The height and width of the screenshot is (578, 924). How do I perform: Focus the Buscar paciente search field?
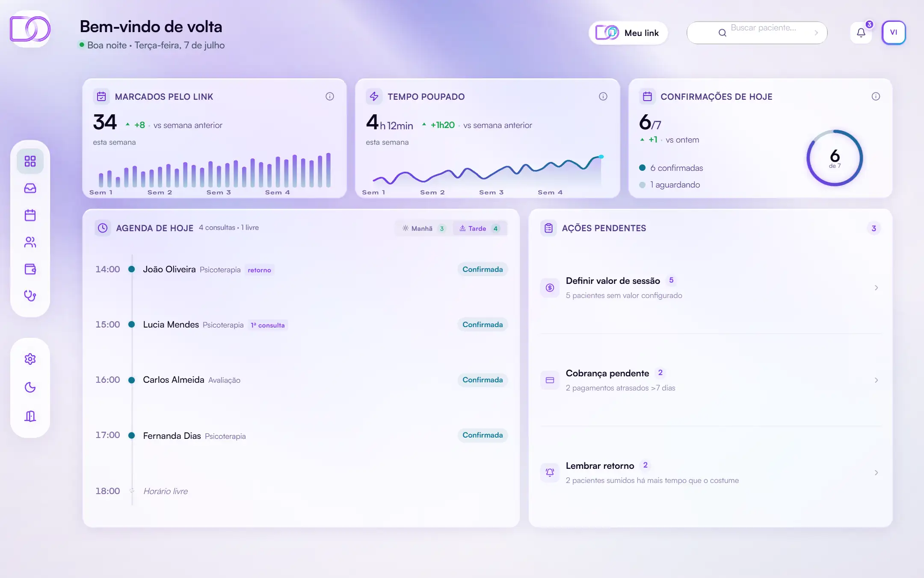(x=757, y=33)
